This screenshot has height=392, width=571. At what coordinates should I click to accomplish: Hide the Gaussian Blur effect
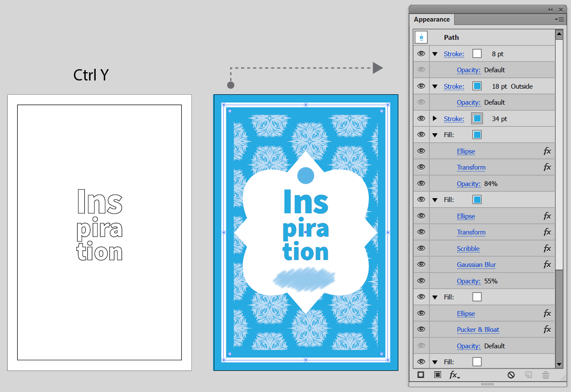pyautogui.click(x=421, y=264)
